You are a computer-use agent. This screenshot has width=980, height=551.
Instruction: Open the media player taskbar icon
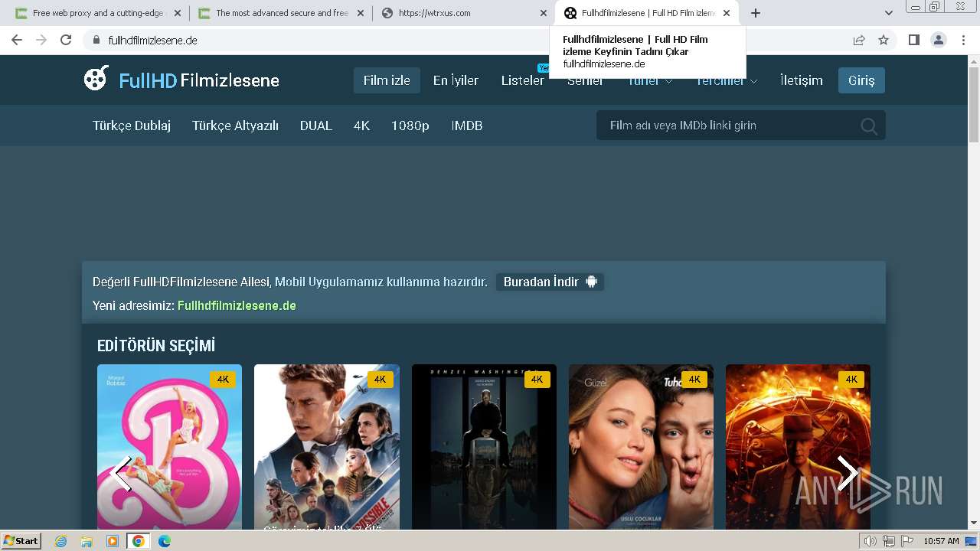tap(113, 541)
